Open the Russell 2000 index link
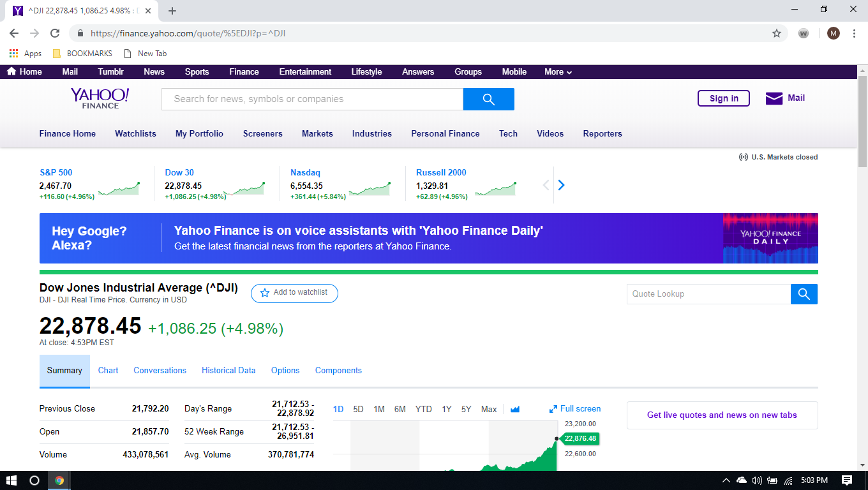The height and width of the screenshot is (490, 868). point(441,173)
